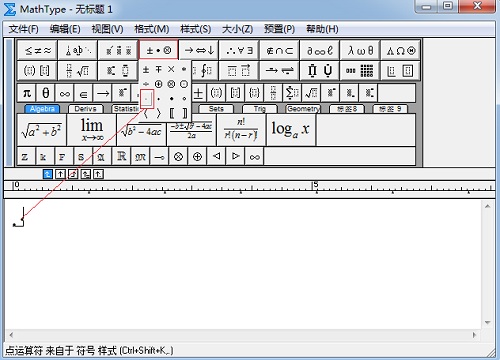Insert element-of symbol from the small bar
500x360 pixels.
tap(84, 93)
